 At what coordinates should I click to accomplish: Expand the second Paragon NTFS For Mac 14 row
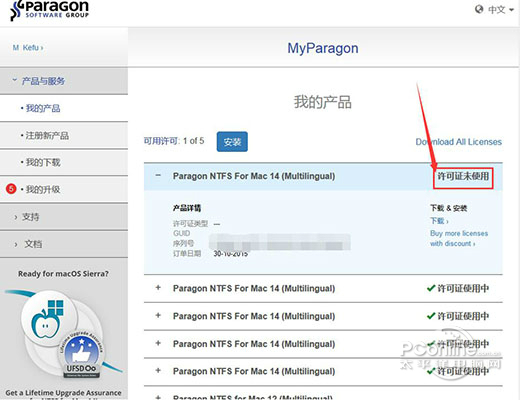[x=158, y=288]
